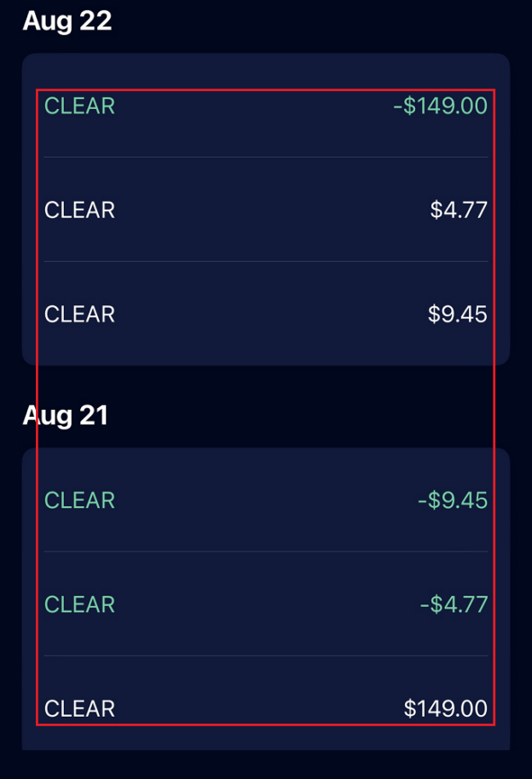Select the white $149.00 amount on Aug 21

pos(446,708)
